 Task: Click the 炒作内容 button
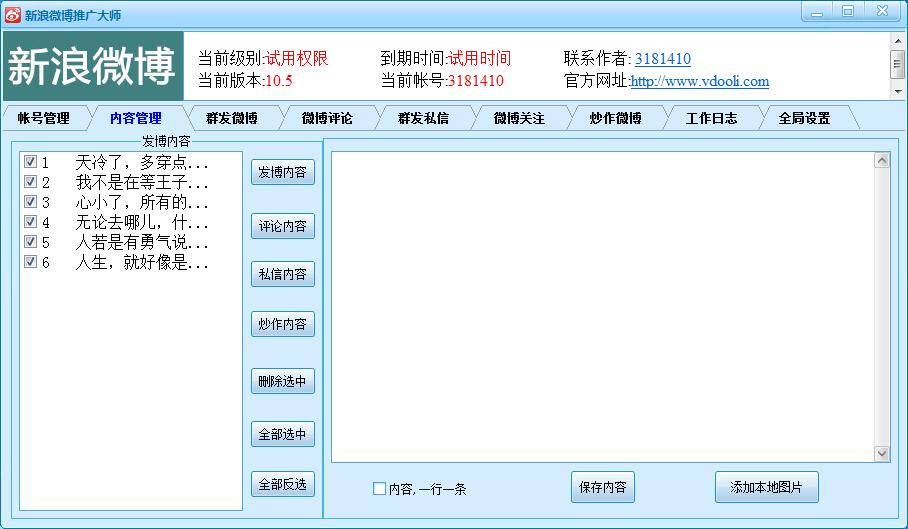[283, 324]
